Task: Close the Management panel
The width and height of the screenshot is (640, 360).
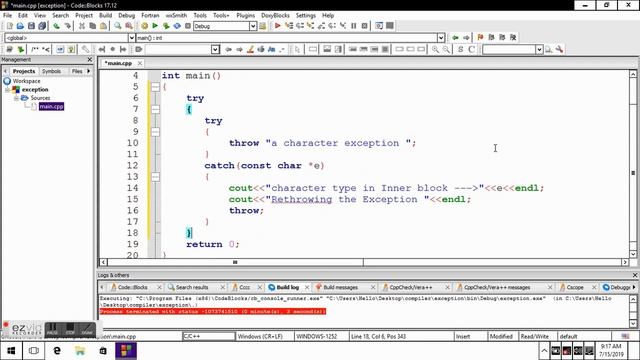Action: (x=90, y=60)
